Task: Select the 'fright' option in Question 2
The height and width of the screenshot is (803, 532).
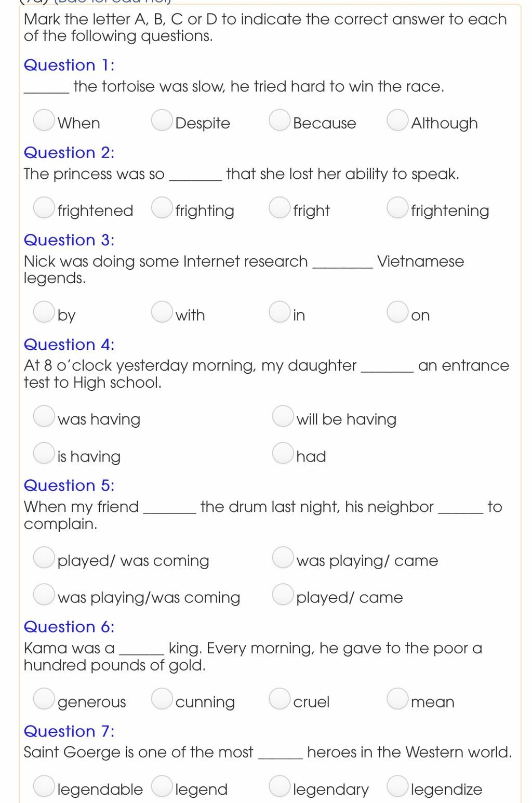Action: click(x=280, y=207)
